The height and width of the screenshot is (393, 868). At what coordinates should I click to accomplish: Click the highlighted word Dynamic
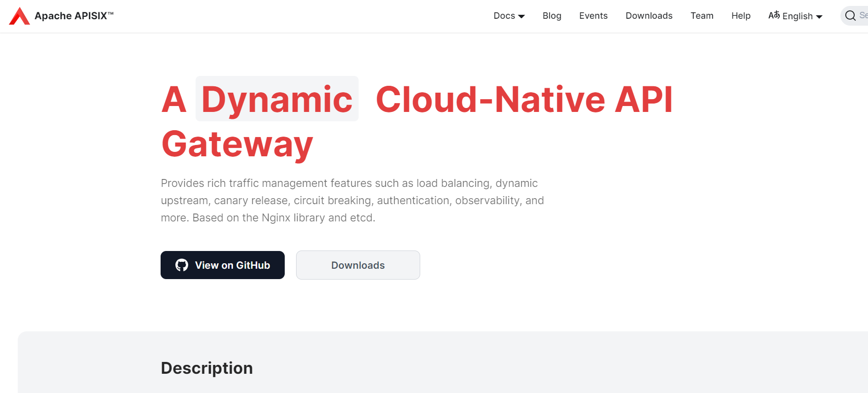277,99
